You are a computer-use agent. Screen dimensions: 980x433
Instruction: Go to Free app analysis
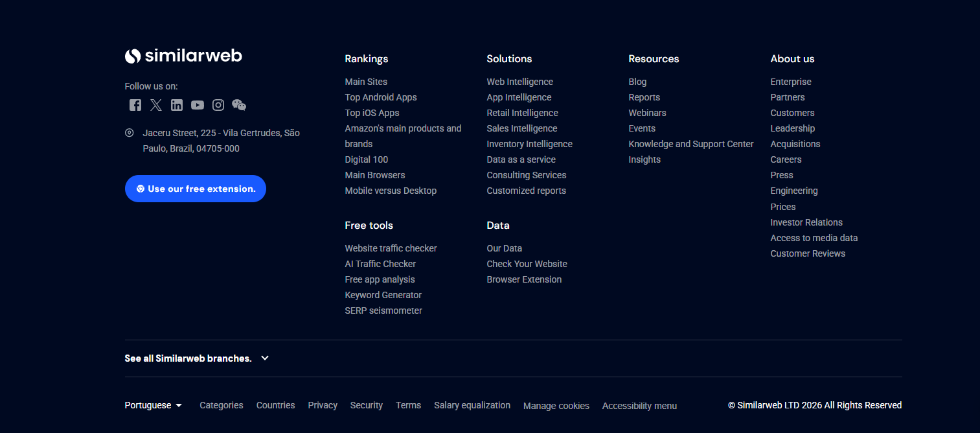[x=380, y=279]
